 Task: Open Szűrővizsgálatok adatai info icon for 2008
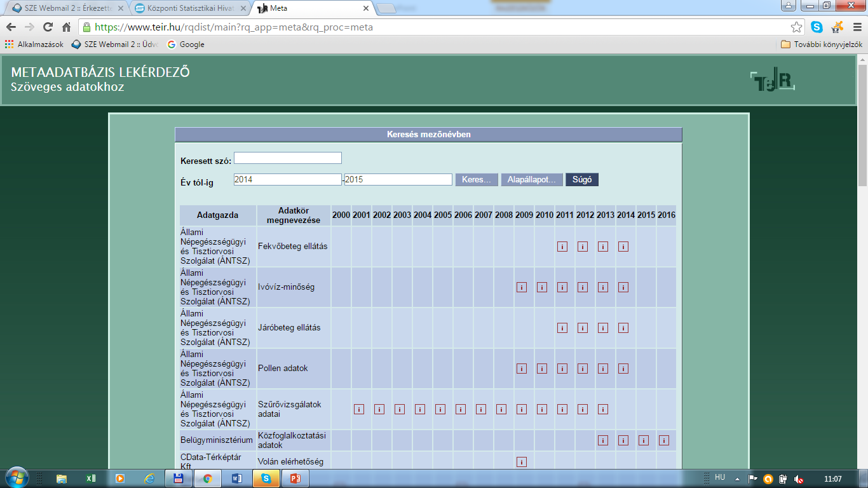[x=501, y=409]
